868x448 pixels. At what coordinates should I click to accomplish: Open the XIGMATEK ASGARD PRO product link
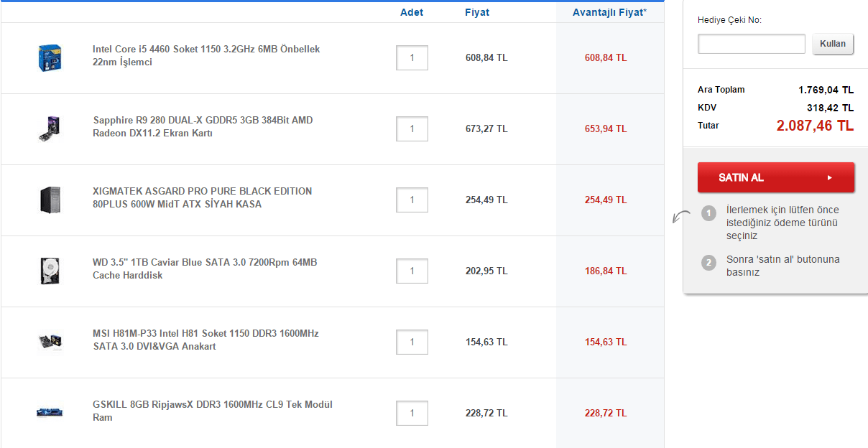(x=202, y=198)
